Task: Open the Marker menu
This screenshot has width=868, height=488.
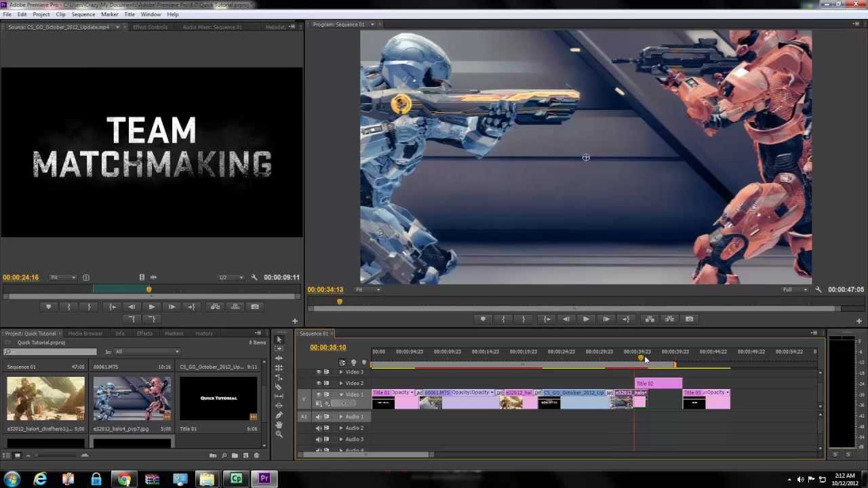Action: pos(109,14)
